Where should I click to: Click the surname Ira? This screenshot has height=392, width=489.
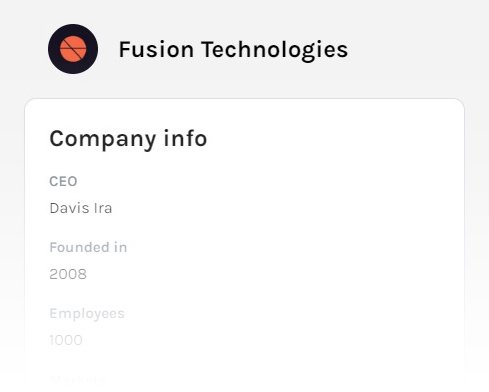pyautogui.click(x=103, y=208)
